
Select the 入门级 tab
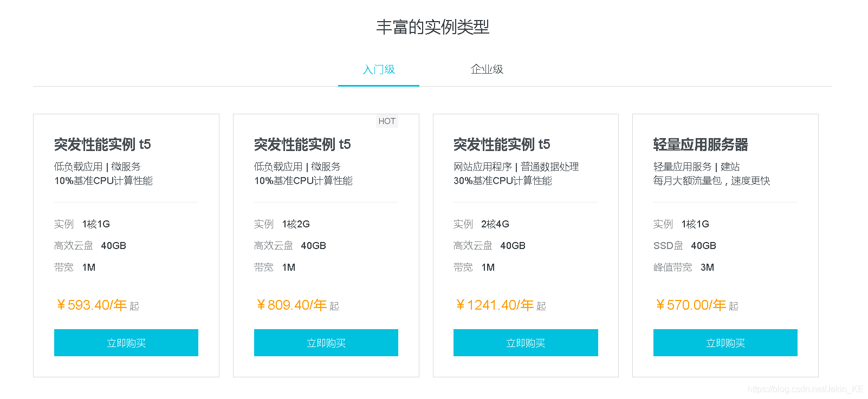pyautogui.click(x=378, y=69)
